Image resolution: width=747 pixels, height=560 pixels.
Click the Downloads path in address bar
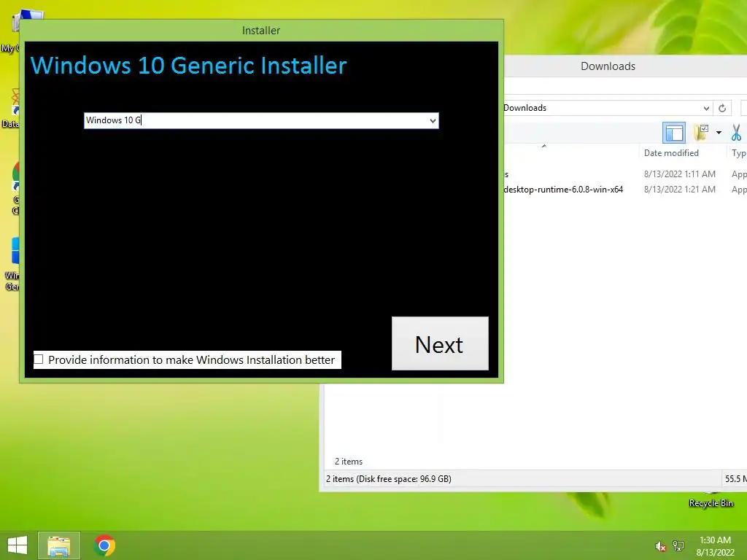525,108
